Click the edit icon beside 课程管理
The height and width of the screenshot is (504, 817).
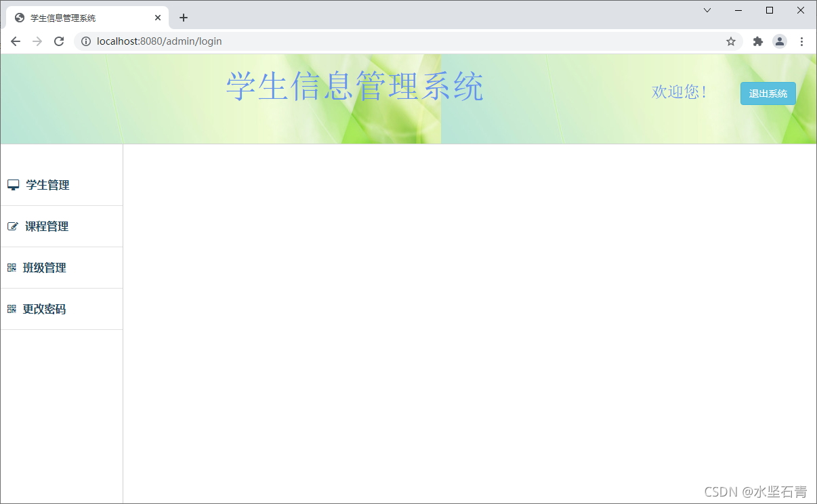[12, 226]
